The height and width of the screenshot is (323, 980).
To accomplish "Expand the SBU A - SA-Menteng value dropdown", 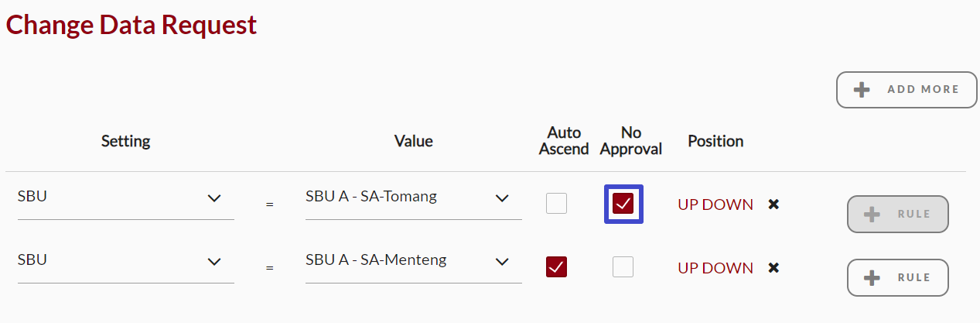I will coord(413,262).
